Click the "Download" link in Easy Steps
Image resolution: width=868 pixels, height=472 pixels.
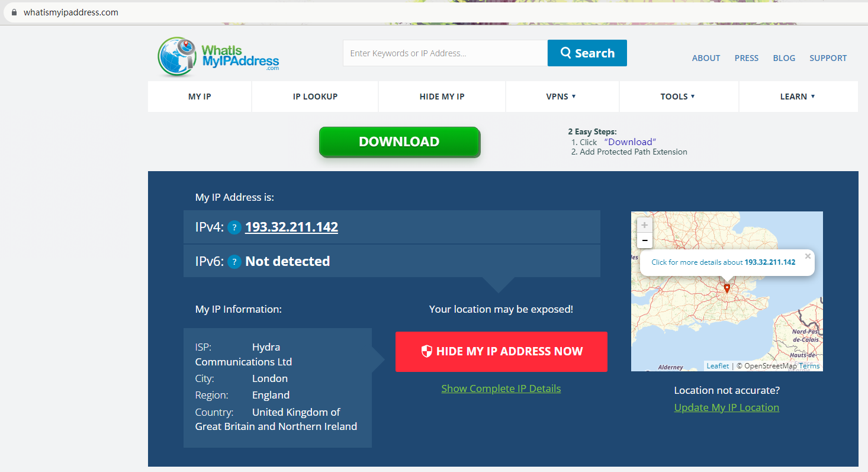pyautogui.click(x=630, y=142)
